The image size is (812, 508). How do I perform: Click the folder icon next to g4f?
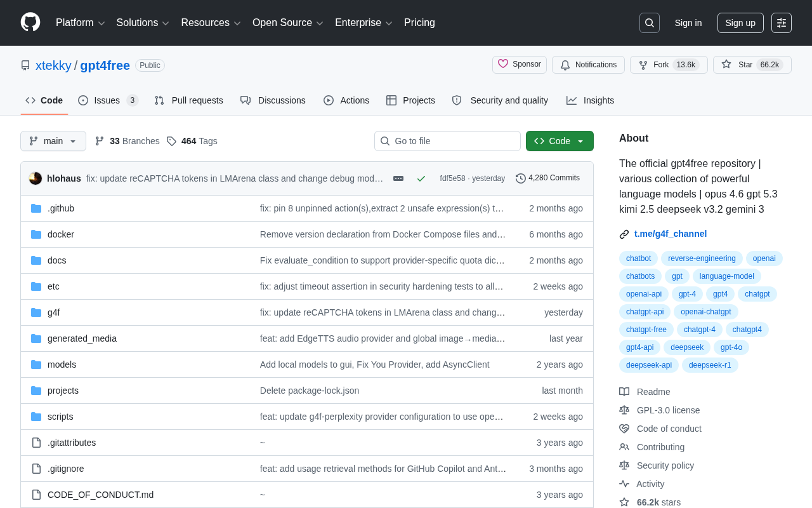tap(36, 312)
